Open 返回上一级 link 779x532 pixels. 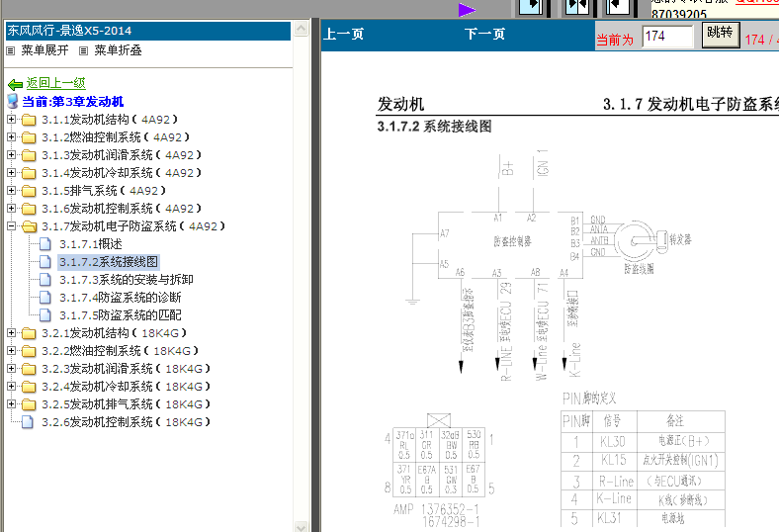[56, 83]
